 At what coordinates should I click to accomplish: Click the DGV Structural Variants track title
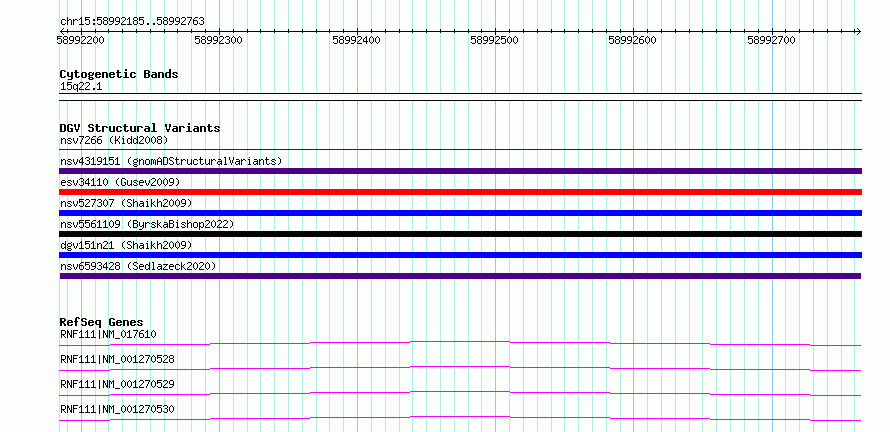[x=140, y=128]
